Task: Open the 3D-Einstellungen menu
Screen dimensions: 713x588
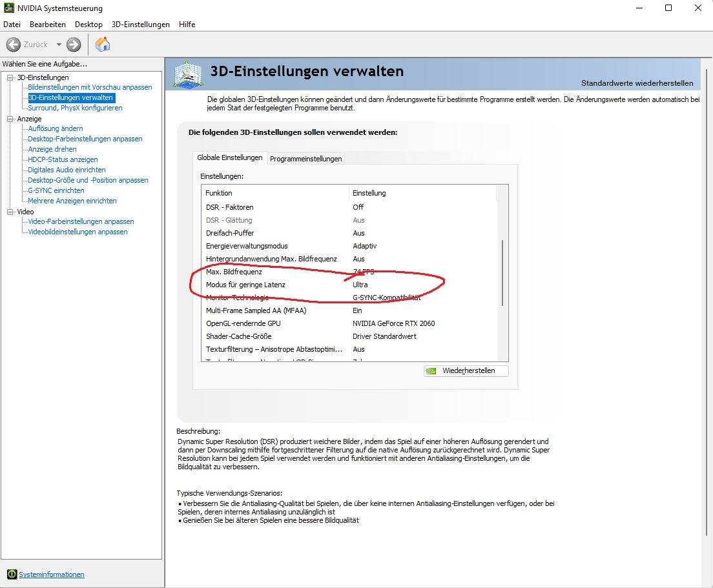Action: tap(141, 25)
